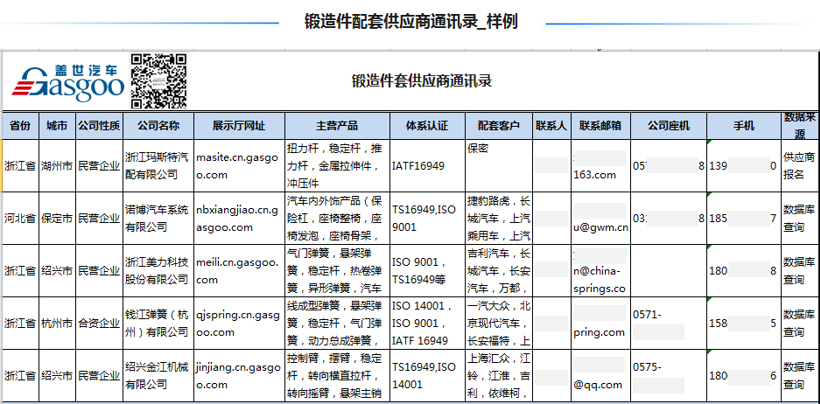Select the ISO 14001, ISO 9001, IATF 16949 cell

click(427, 323)
